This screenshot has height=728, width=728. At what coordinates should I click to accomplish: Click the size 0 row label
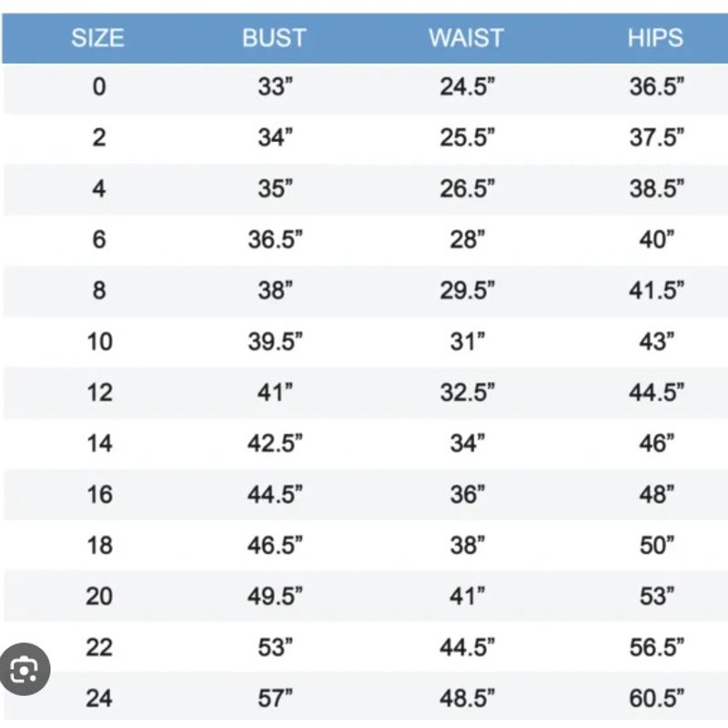tap(99, 86)
